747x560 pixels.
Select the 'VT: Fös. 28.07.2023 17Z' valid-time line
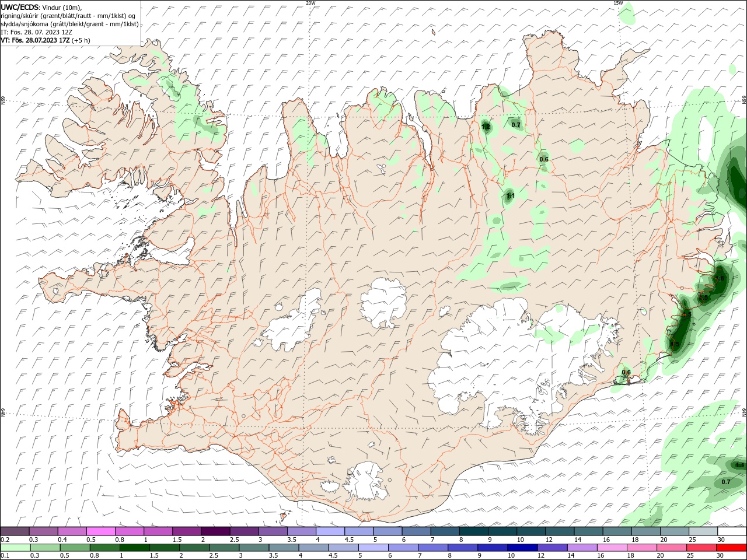pos(35,40)
